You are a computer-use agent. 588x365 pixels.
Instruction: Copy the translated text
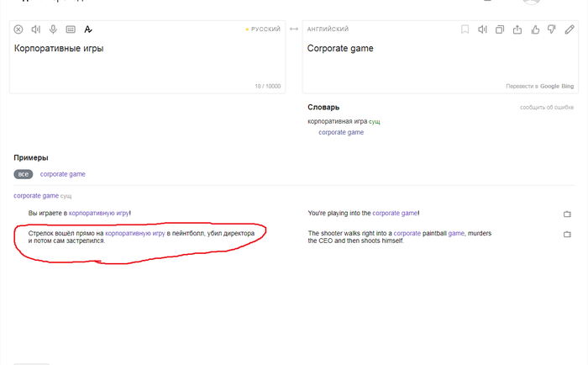pos(500,29)
